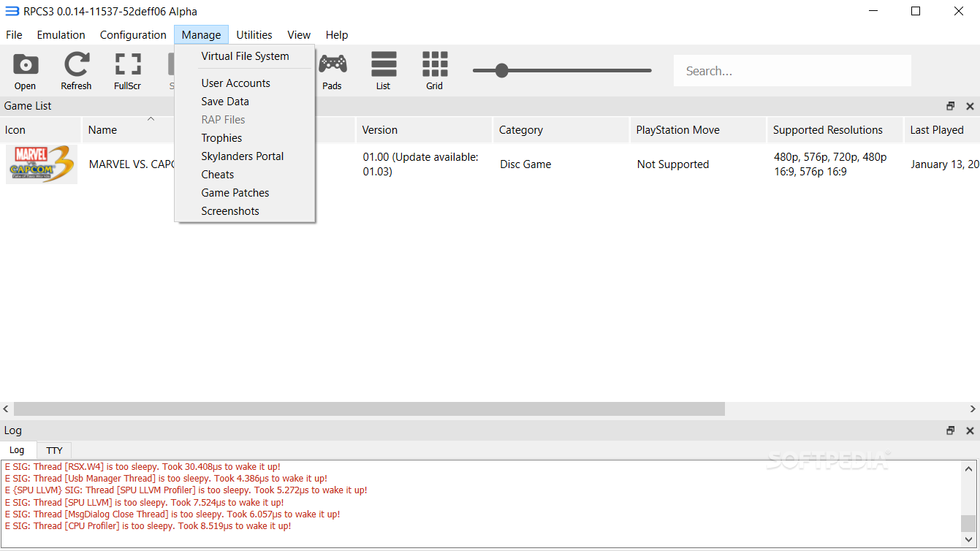
Task: Open the Configuration menu
Action: [x=133, y=34]
